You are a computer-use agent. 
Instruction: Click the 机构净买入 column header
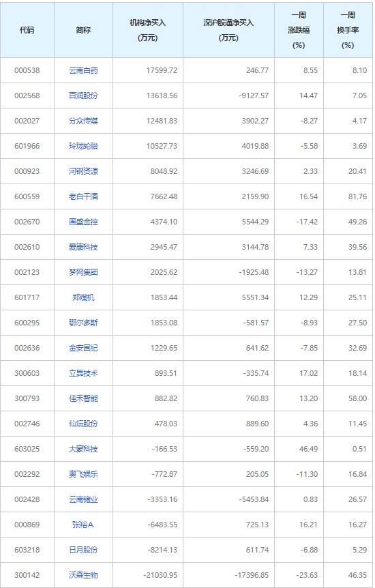[x=148, y=31]
